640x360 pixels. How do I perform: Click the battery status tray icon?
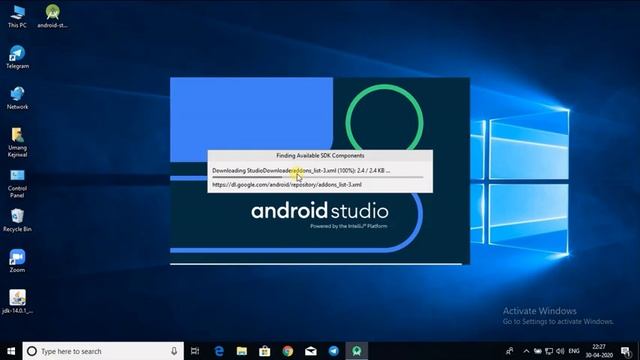click(538, 351)
